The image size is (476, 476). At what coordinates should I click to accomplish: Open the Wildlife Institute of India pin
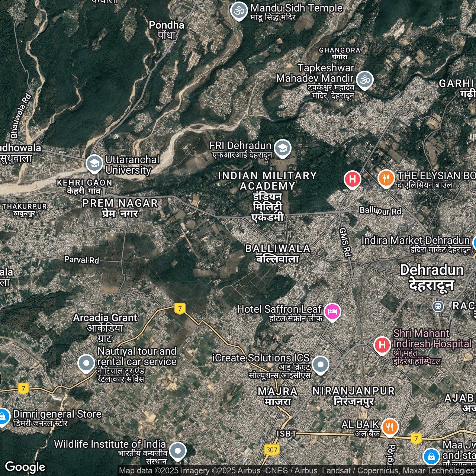(x=178, y=451)
